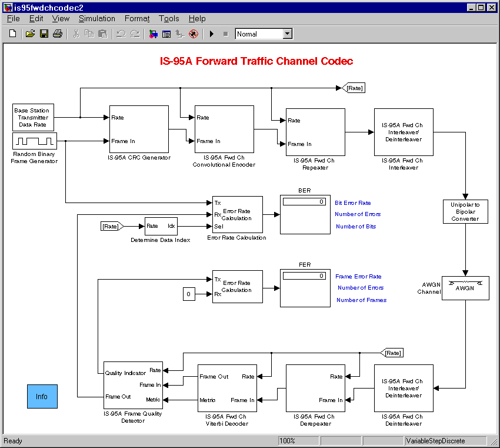
Task: Open the Library Browser icon
Action: click(153, 34)
